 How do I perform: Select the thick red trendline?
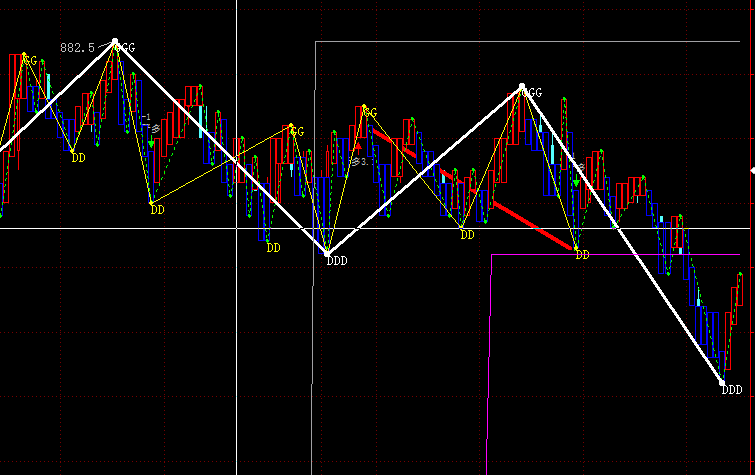coord(473,190)
